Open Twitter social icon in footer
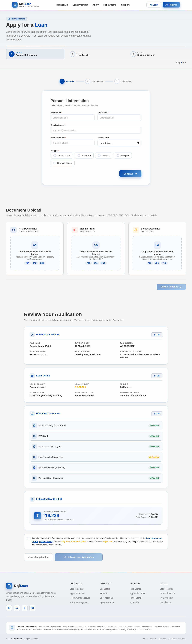 (x=9, y=608)
